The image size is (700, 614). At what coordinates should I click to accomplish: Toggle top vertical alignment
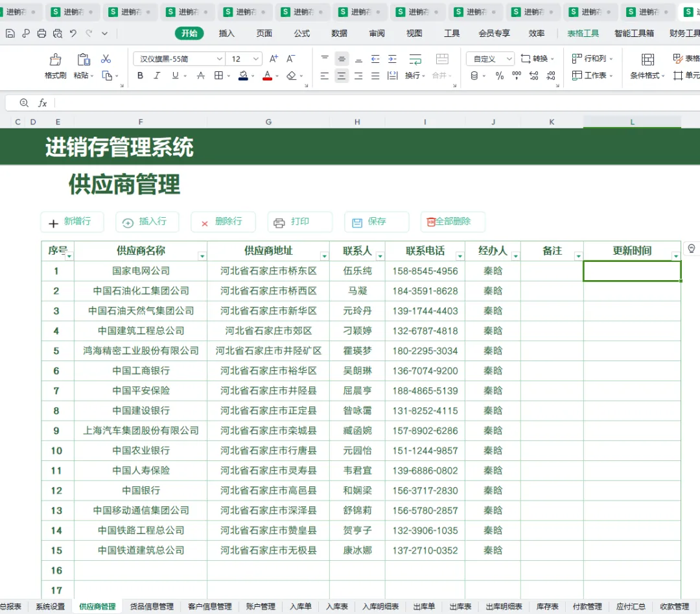(x=325, y=58)
